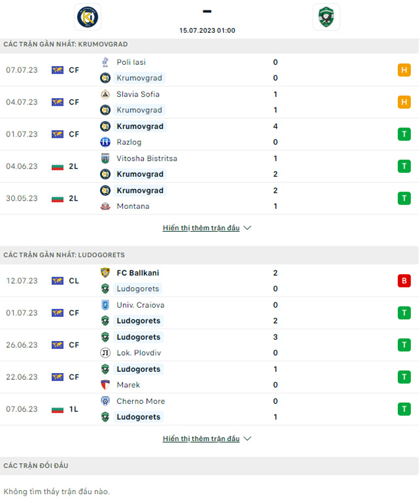
Task: Click the orange H badge for the Poli Iasi draw
Action: pyautogui.click(x=404, y=70)
